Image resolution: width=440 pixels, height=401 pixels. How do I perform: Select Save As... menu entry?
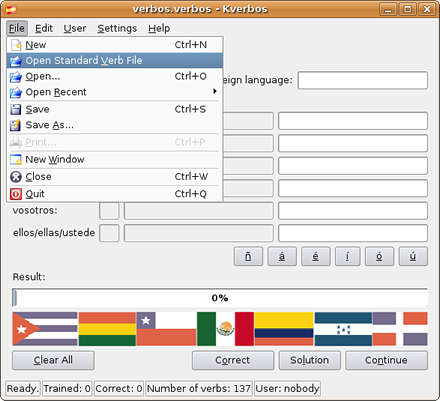click(115, 125)
